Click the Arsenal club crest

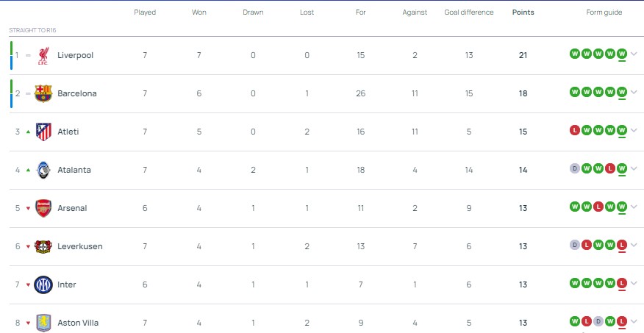43,208
